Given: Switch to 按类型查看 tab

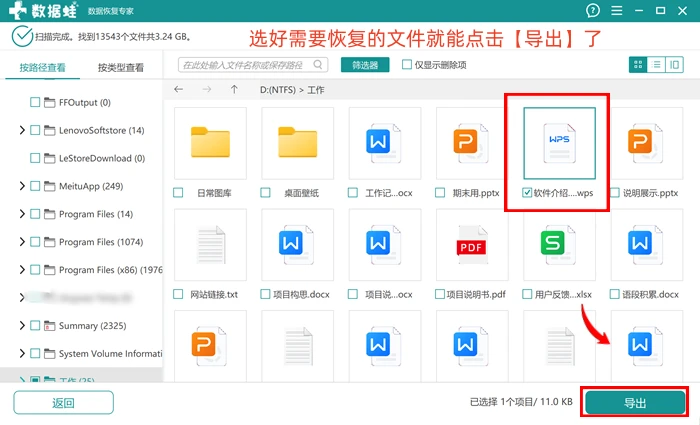Looking at the screenshot, I should [121, 67].
